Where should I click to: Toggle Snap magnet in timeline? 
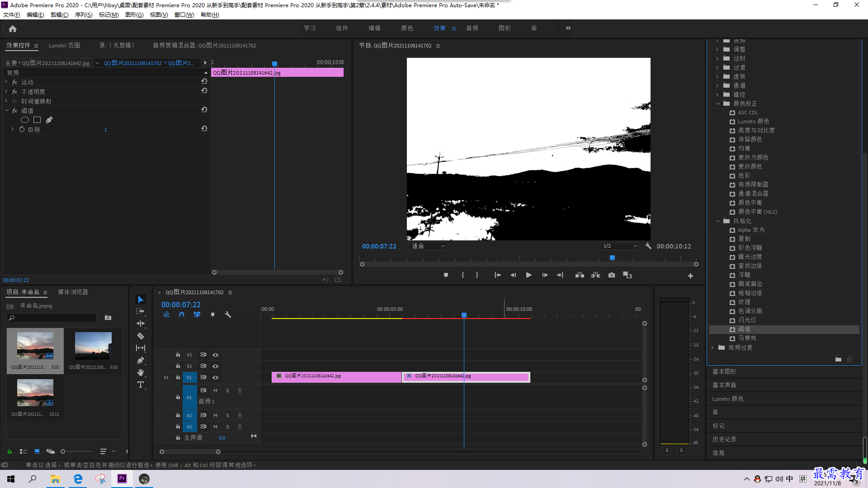[x=182, y=314]
